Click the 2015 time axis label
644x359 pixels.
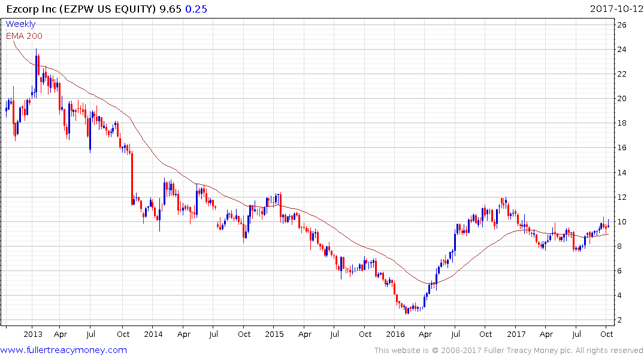coord(274,334)
